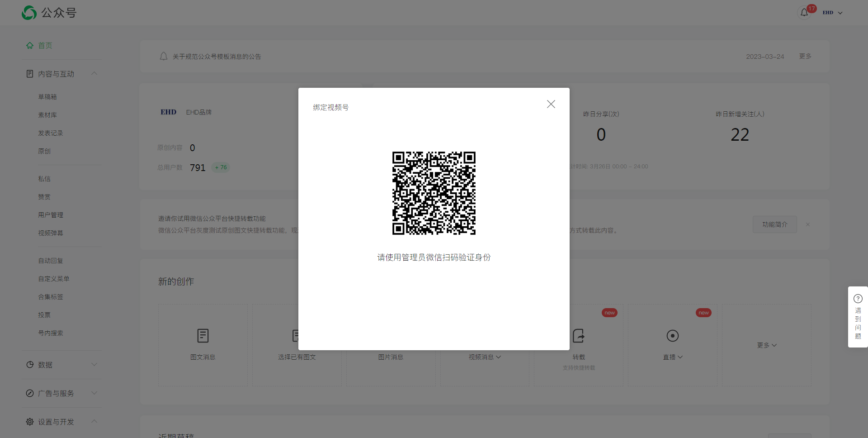This screenshot has width=868, height=438.
Task: Open 合集标签 in the sidebar
Action: point(51,297)
